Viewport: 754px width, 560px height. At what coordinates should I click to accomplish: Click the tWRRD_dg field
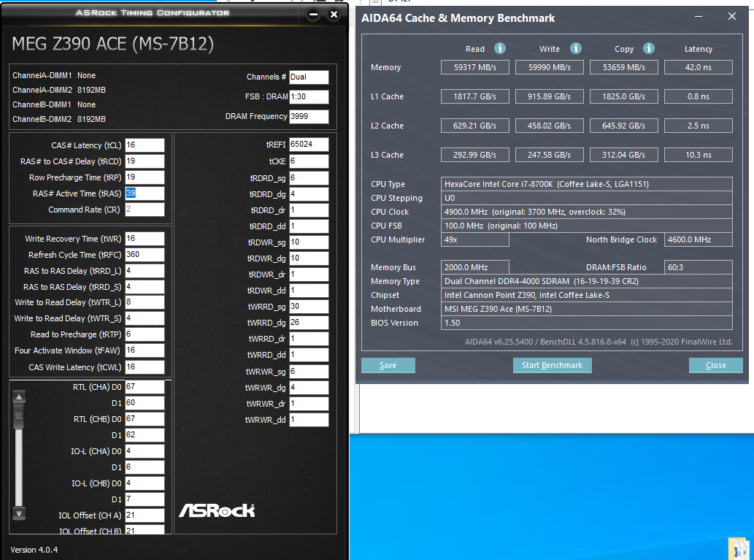click(309, 322)
